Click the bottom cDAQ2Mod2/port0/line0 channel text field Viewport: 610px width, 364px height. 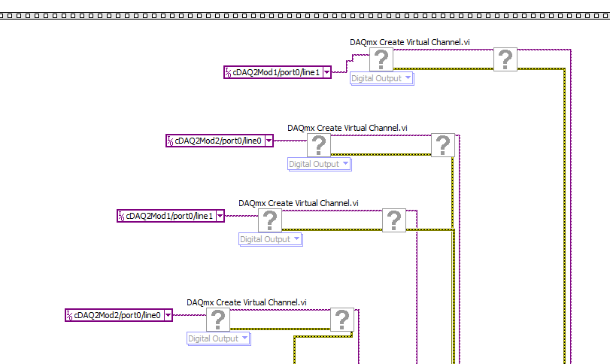pyautogui.click(x=118, y=315)
